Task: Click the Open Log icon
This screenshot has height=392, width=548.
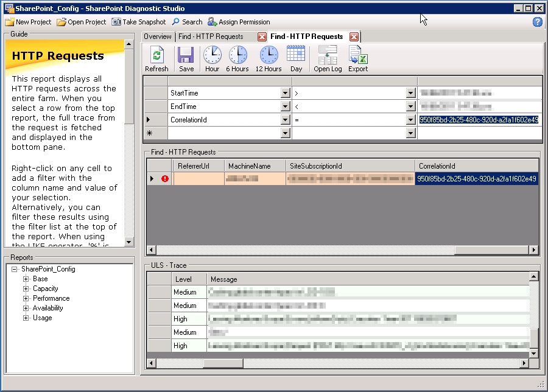Action: click(x=328, y=59)
